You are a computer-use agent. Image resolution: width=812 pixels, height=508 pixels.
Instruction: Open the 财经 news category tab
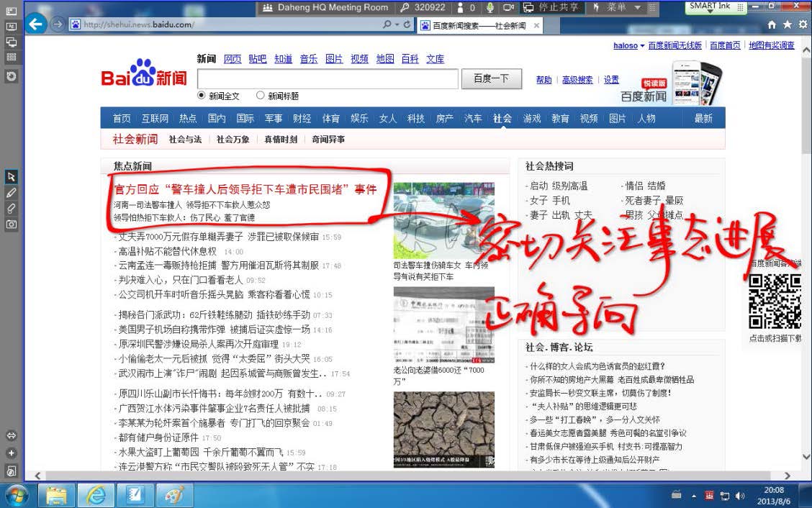click(302, 119)
